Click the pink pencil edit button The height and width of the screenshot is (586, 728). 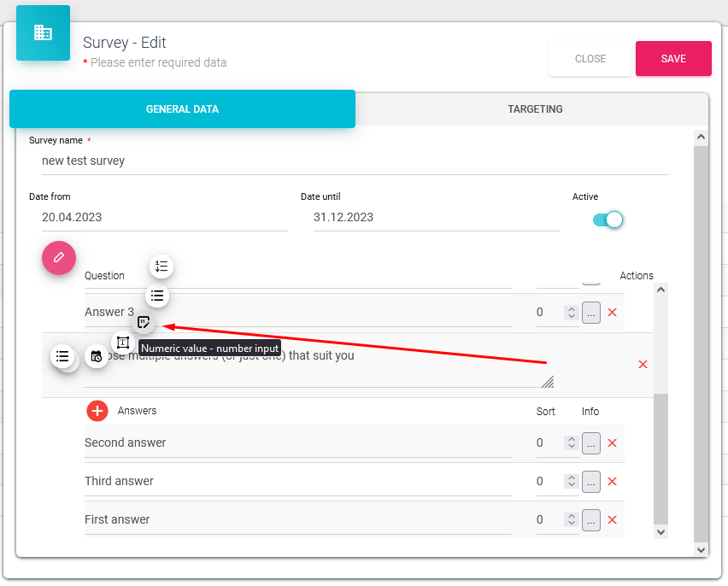pos(59,257)
